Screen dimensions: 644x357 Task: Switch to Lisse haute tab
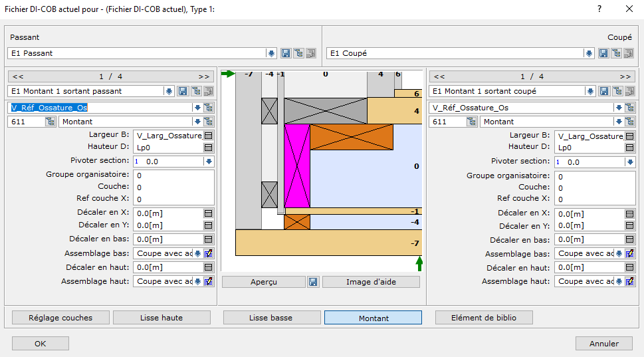pyautogui.click(x=161, y=318)
